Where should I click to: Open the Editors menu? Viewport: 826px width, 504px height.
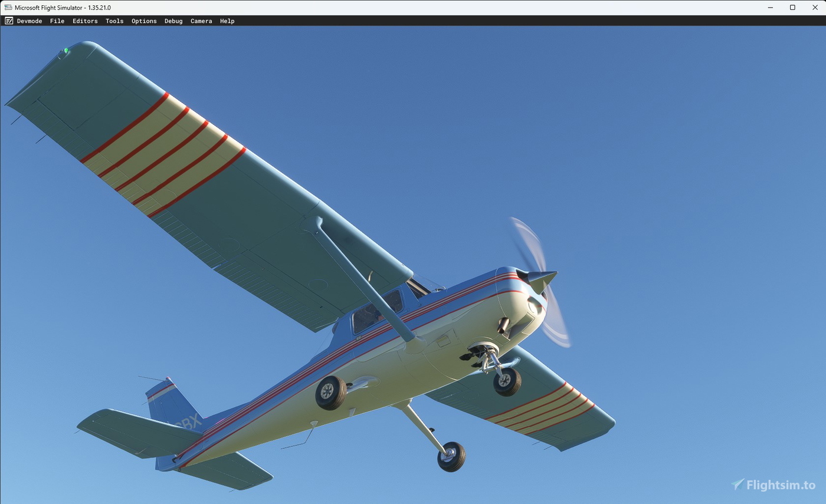pyautogui.click(x=85, y=21)
